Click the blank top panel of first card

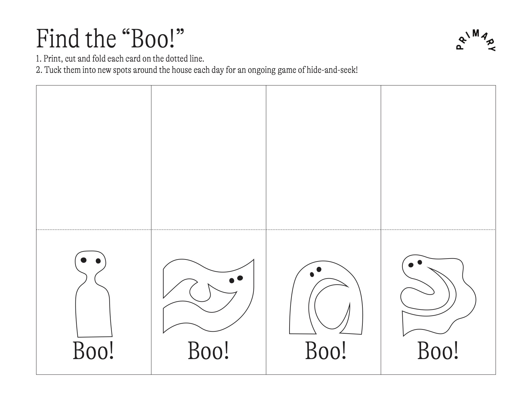click(94, 157)
